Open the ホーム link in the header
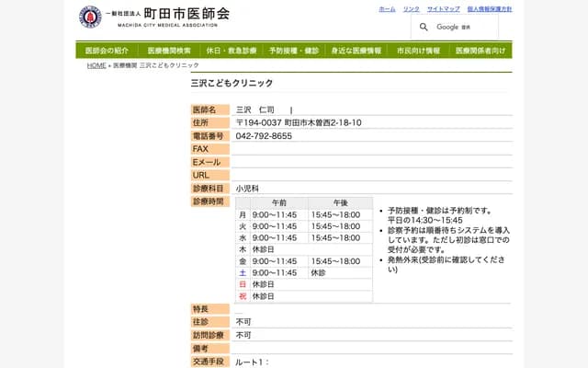This screenshot has width=588, height=368. [387, 8]
